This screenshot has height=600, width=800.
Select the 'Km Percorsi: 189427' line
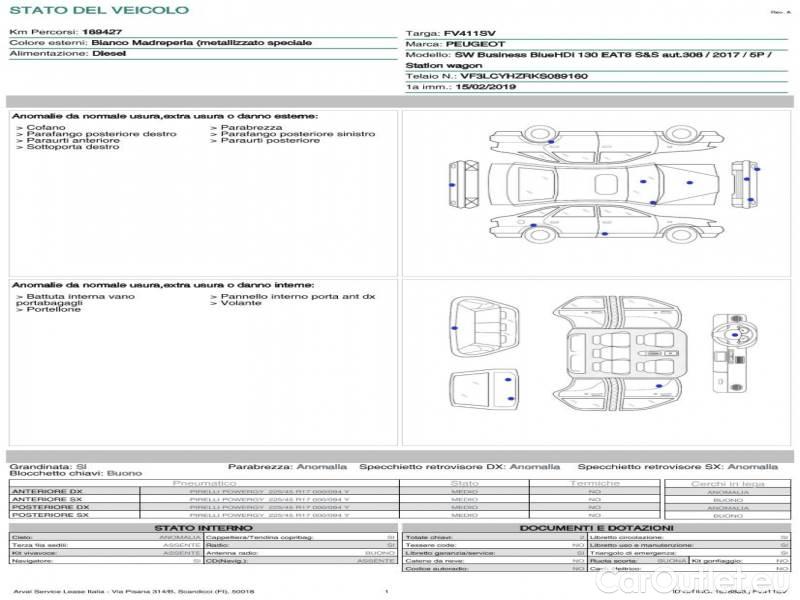[x=66, y=32]
